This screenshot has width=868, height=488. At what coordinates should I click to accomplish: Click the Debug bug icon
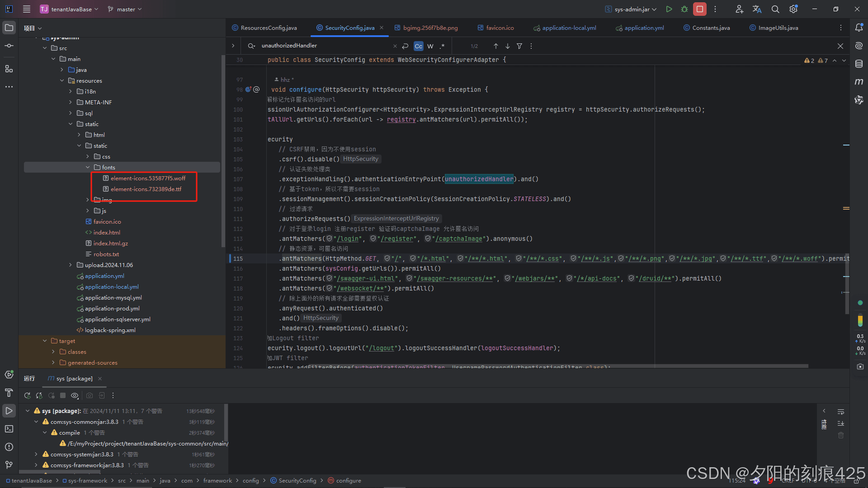coord(684,9)
